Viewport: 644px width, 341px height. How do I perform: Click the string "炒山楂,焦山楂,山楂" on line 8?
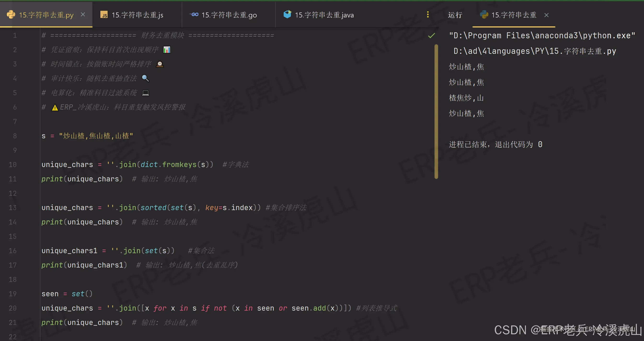(96, 136)
